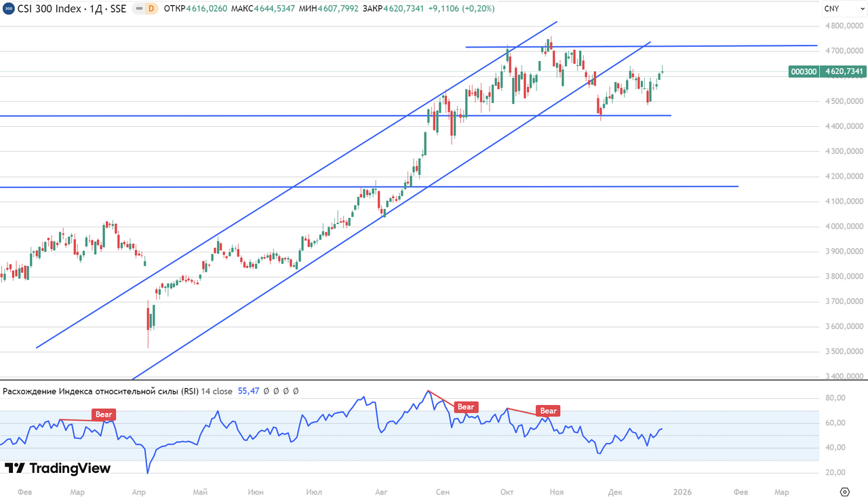
Task: Click the Авг label on time axis
Action: pyautogui.click(x=380, y=492)
